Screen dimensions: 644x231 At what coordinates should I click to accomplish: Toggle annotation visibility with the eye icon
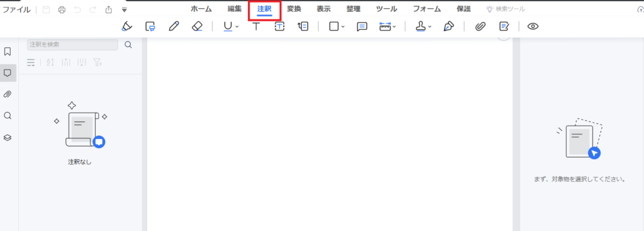pyautogui.click(x=533, y=26)
